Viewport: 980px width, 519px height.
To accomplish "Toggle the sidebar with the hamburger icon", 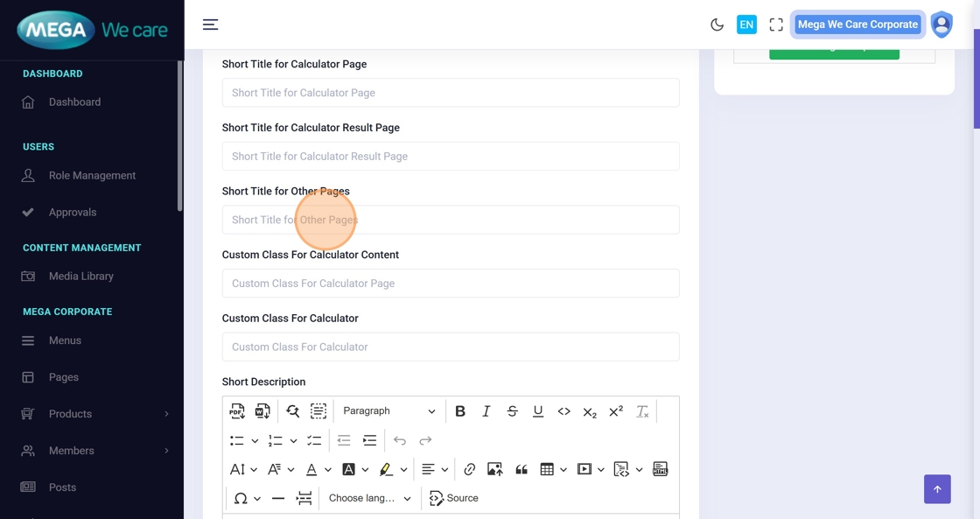I will (x=211, y=25).
